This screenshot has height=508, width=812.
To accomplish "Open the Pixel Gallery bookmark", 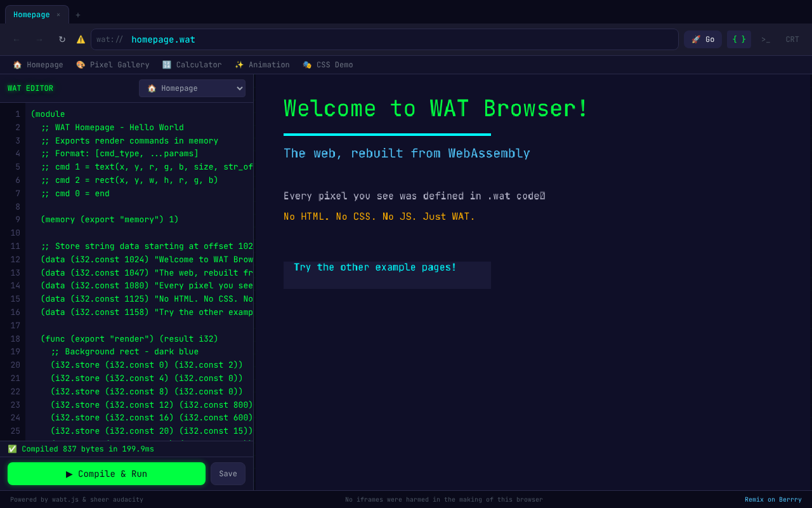I will tap(113, 65).
